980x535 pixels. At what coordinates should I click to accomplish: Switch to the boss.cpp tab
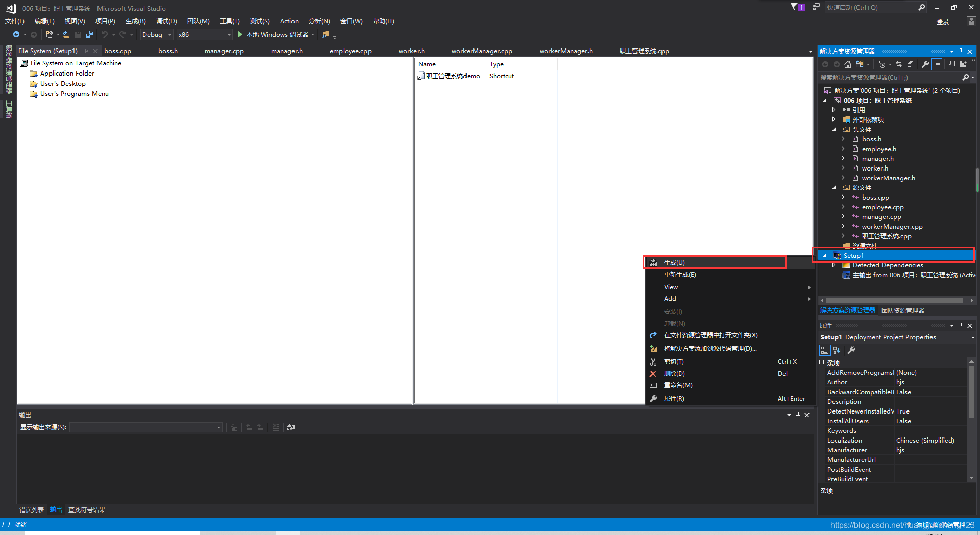coord(118,51)
